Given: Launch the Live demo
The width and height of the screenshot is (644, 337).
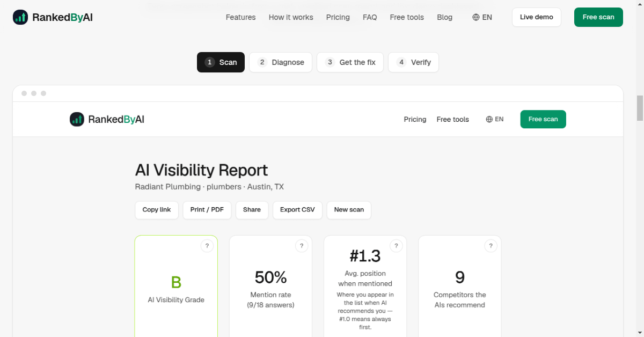Looking at the screenshot, I should click(536, 17).
